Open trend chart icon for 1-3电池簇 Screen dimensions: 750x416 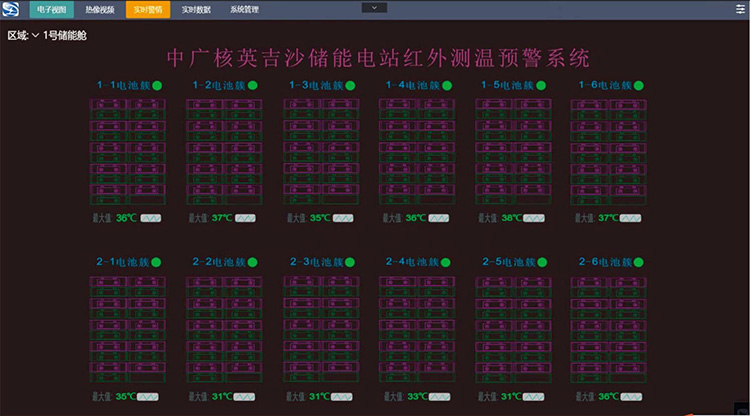pos(343,218)
